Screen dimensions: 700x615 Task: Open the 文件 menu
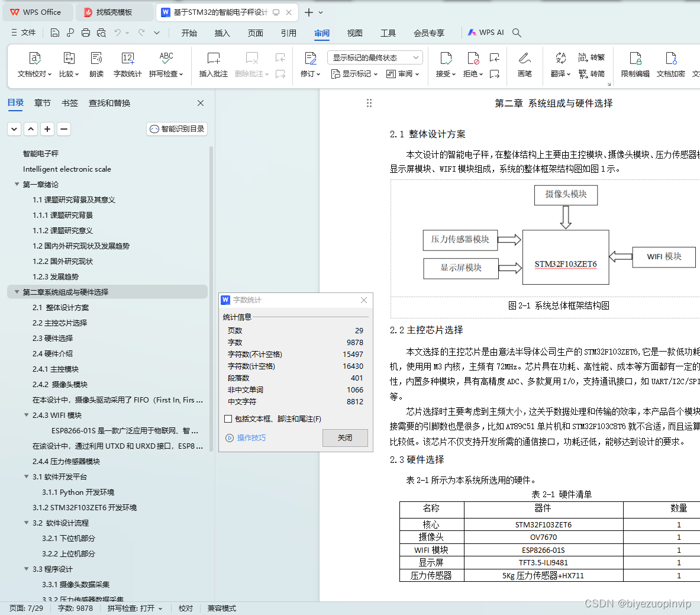click(x=23, y=33)
